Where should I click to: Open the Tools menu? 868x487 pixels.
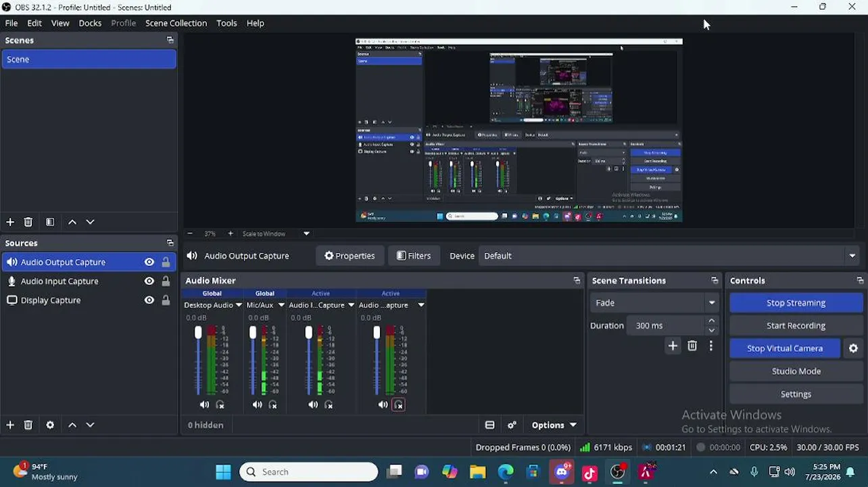point(226,23)
